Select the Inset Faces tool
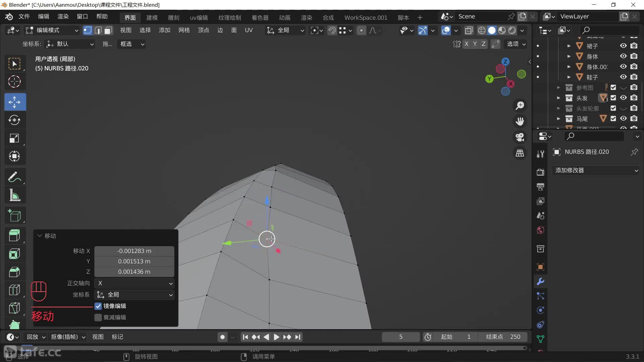The height and width of the screenshot is (362, 644). pyautogui.click(x=14, y=254)
